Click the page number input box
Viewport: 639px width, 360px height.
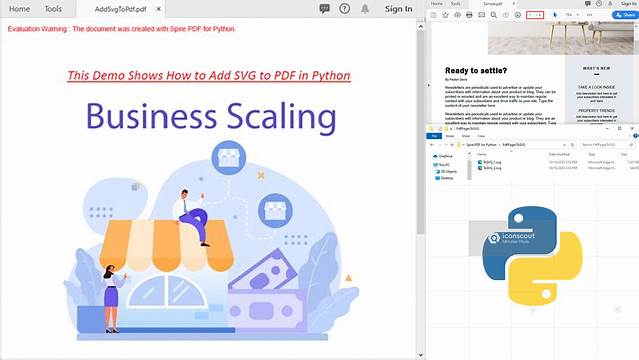(535, 15)
